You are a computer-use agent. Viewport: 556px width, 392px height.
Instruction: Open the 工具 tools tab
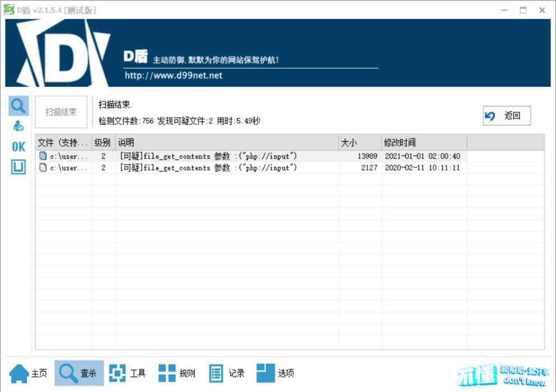(127, 373)
